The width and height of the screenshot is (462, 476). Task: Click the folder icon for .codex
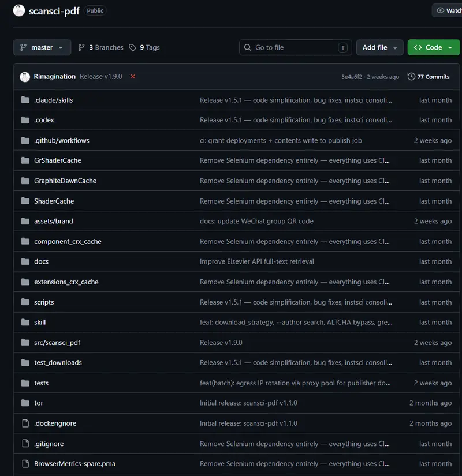tap(25, 120)
